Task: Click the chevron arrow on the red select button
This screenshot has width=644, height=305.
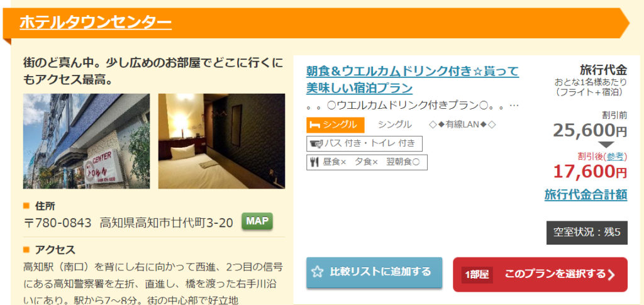Action: pyautogui.click(x=611, y=275)
